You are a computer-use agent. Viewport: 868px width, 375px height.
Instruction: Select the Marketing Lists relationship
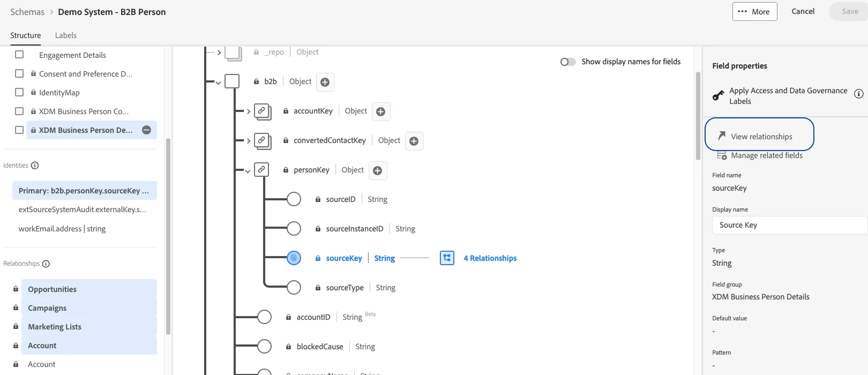click(x=89, y=327)
